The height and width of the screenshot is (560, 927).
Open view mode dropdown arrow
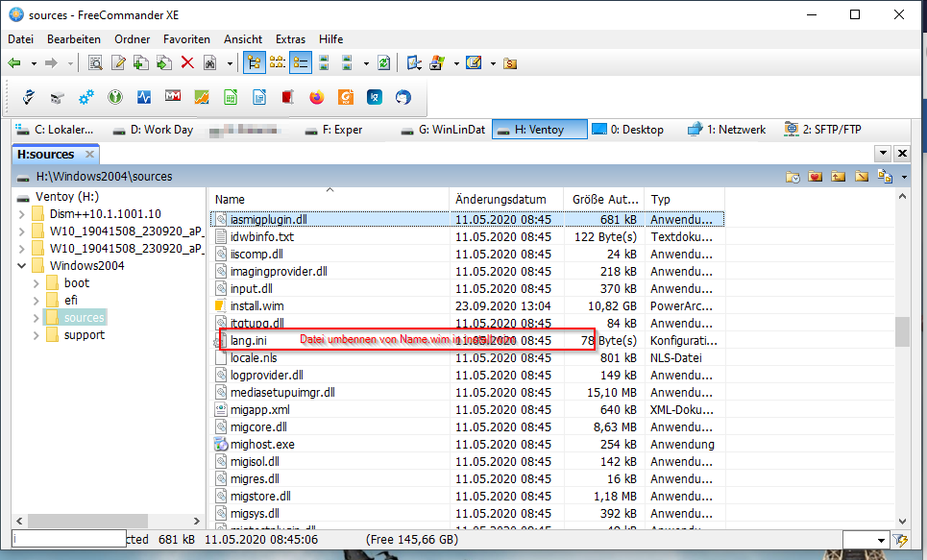coord(366,63)
